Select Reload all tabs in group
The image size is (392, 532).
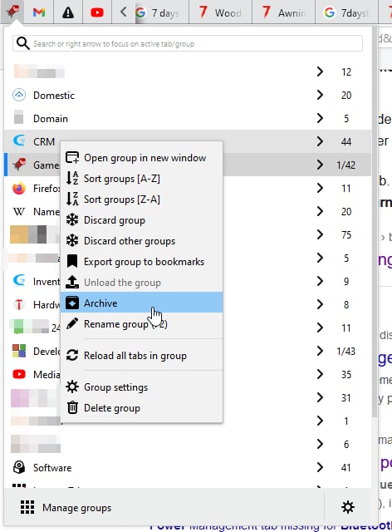tap(142, 355)
